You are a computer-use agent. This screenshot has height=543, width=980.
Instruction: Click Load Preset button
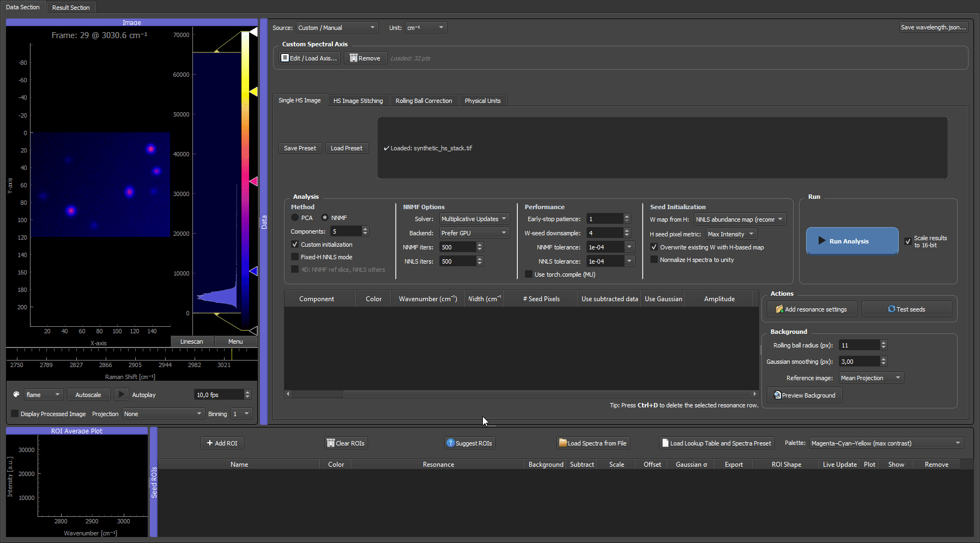tap(347, 148)
